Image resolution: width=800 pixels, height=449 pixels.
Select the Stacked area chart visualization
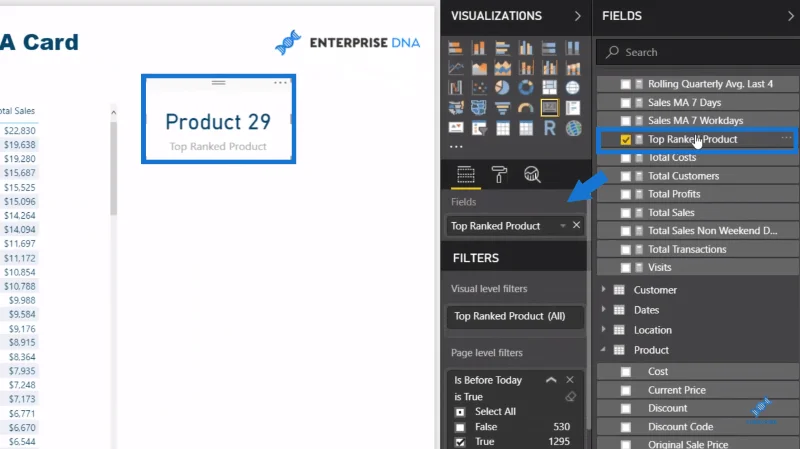click(503, 68)
